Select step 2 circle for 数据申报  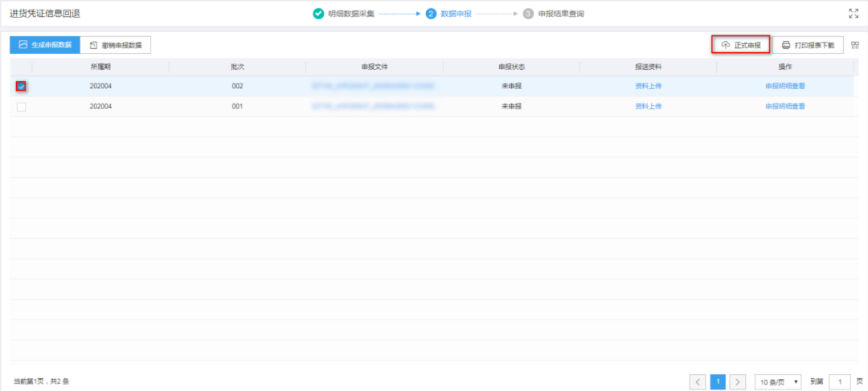point(431,14)
